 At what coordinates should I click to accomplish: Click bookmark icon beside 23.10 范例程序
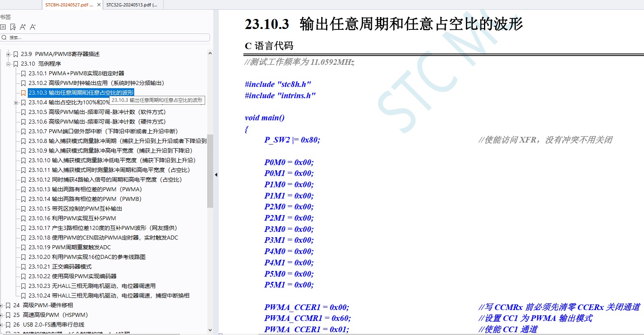(16, 64)
